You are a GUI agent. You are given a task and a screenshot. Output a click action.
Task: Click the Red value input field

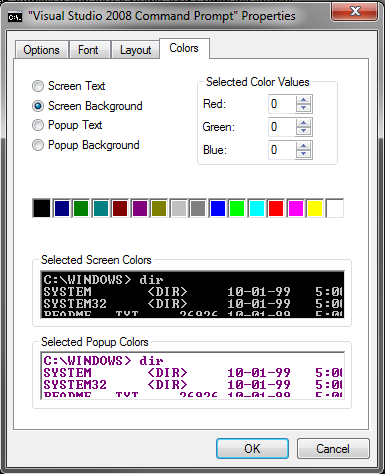(x=282, y=104)
